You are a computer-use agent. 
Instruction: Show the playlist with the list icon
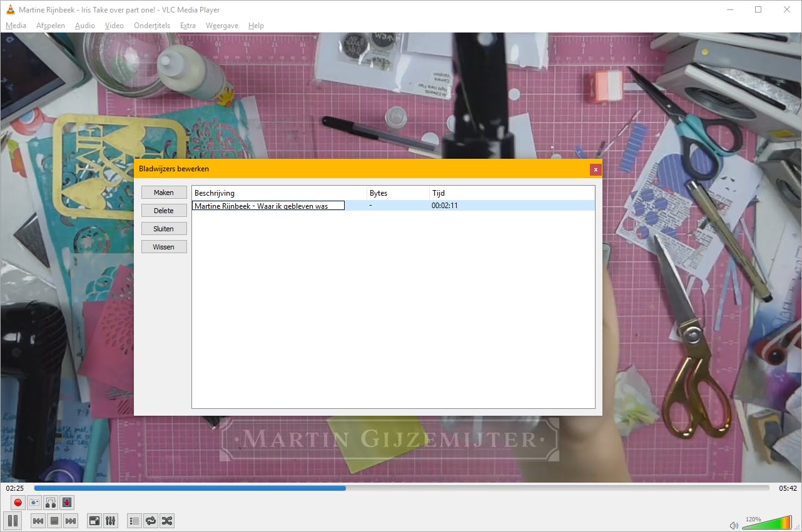[x=135, y=521]
